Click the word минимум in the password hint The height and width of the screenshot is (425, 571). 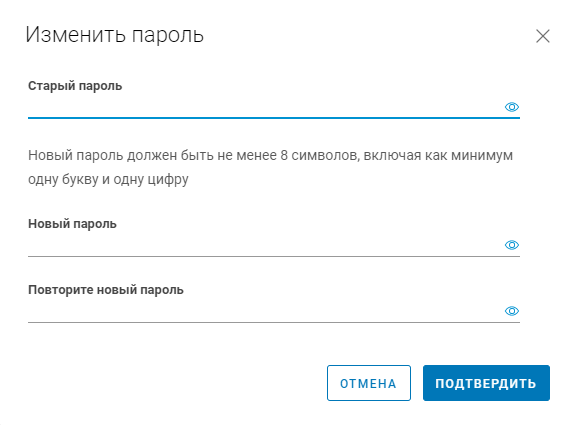(482, 156)
